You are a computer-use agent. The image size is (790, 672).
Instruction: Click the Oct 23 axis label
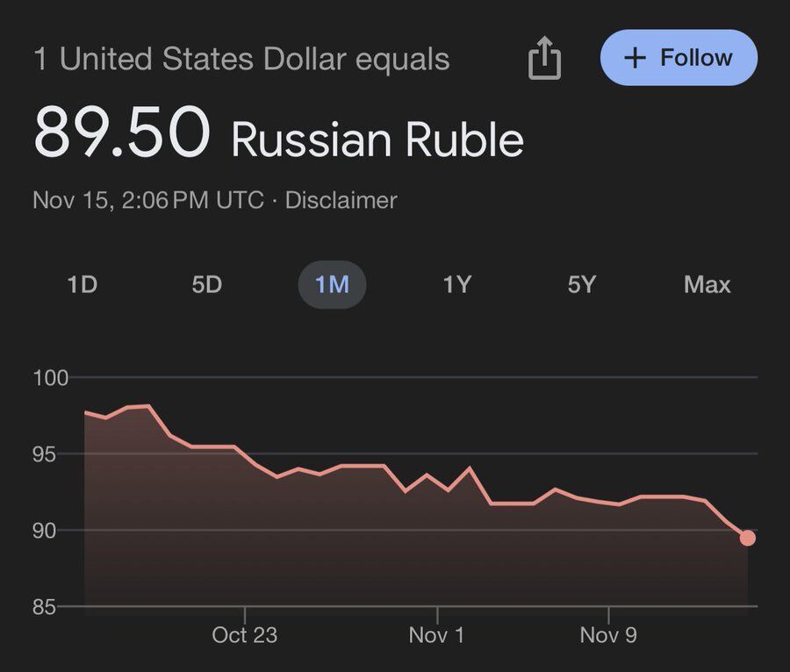pos(244,635)
